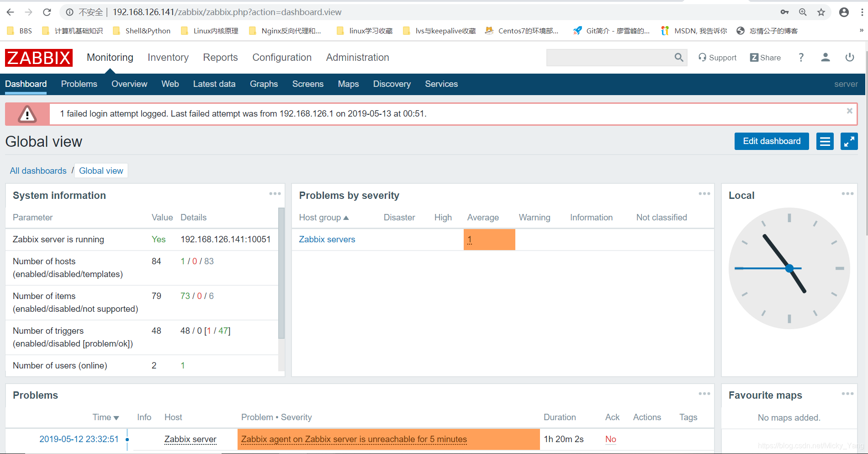The image size is (868, 454).
Task: Open browser profile account icon
Action: pyautogui.click(x=844, y=12)
